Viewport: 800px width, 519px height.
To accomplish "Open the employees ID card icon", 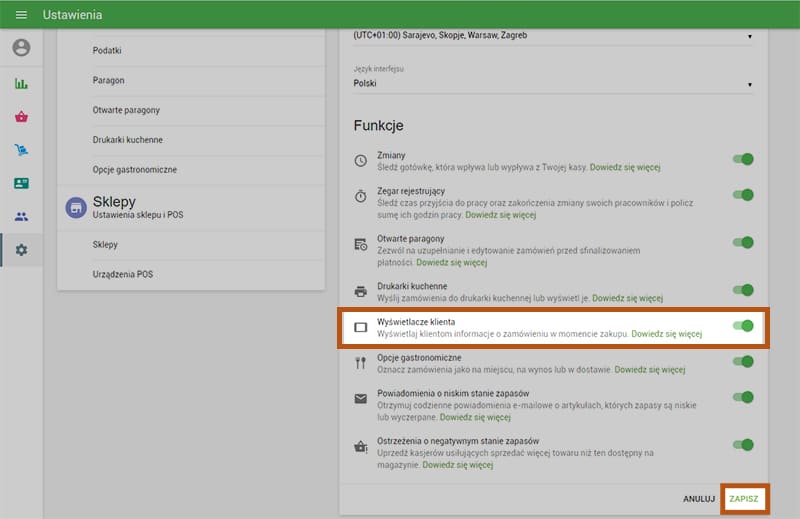I will click(x=21, y=183).
